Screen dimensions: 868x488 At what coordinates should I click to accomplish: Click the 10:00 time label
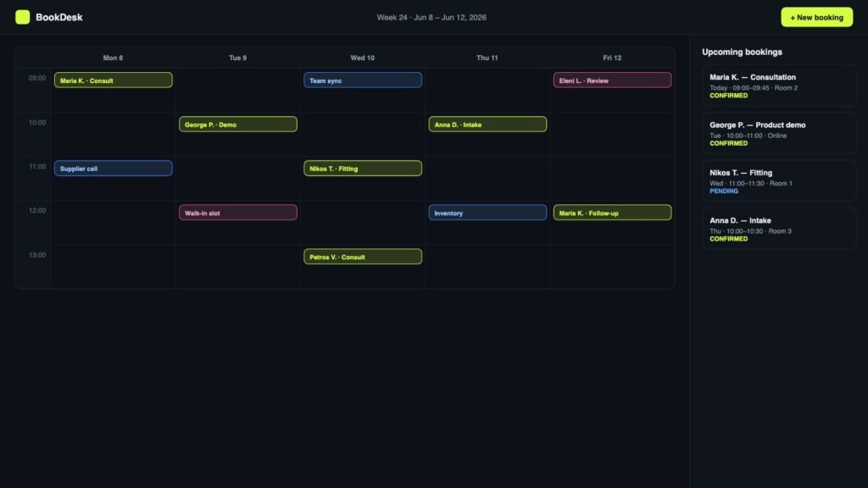coord(37,122)
